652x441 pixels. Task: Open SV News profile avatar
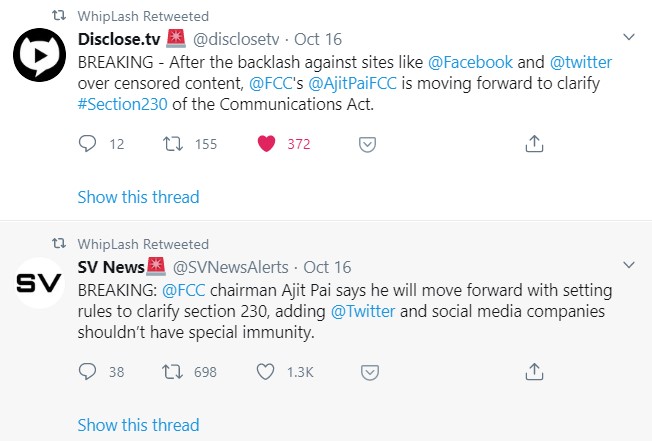click(x=38, y=284)
